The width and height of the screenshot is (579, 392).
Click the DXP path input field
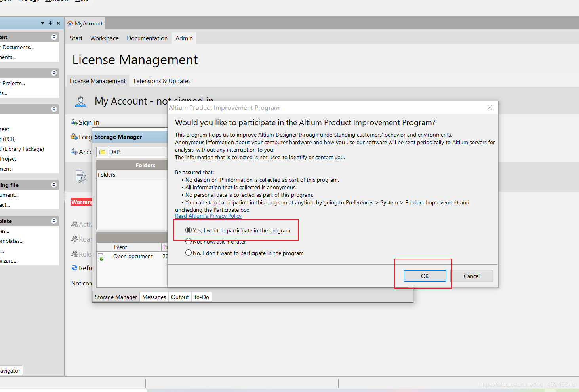138,152
